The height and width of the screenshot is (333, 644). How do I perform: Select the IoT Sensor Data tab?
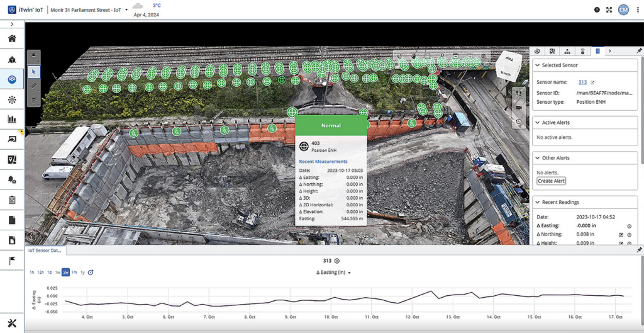45,250
